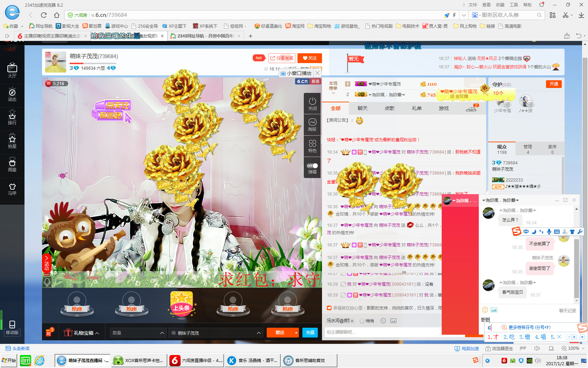Click the microphone icon below the video

tap(47, 281)
